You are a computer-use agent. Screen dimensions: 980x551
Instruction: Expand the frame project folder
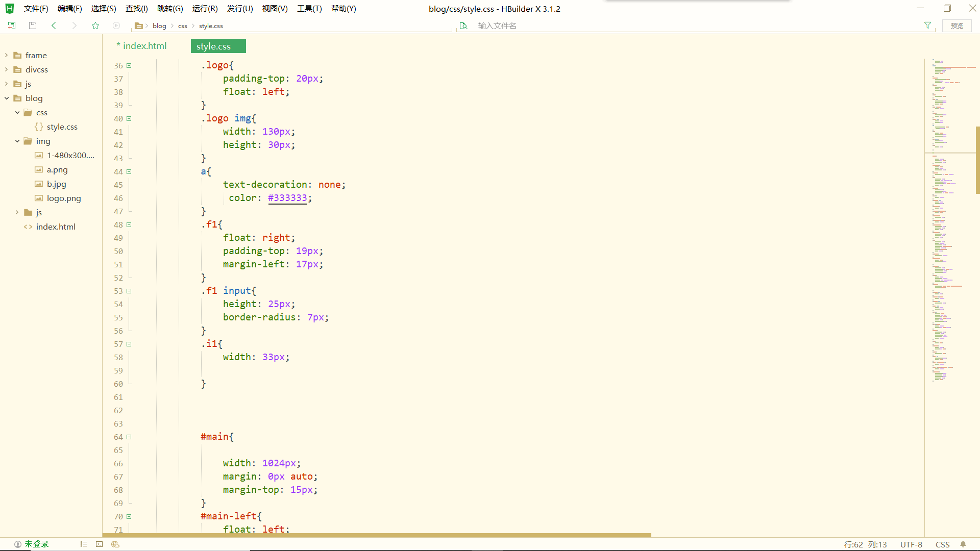[x=7, y=55]
